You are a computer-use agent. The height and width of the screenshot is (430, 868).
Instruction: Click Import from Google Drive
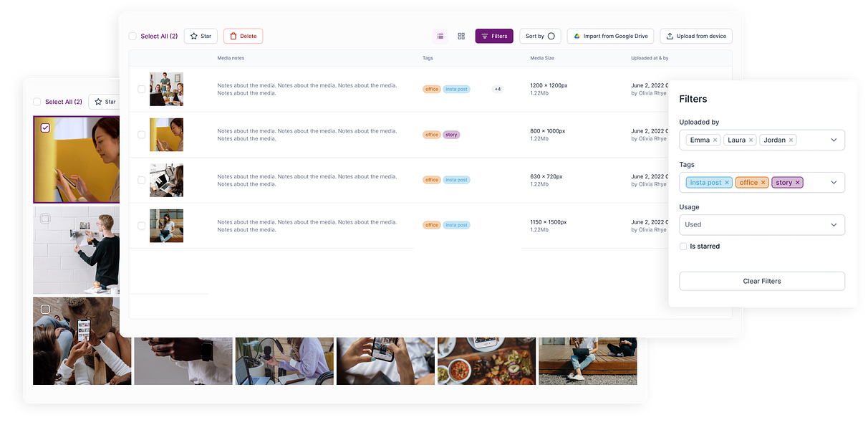click(x=610, y=36)
